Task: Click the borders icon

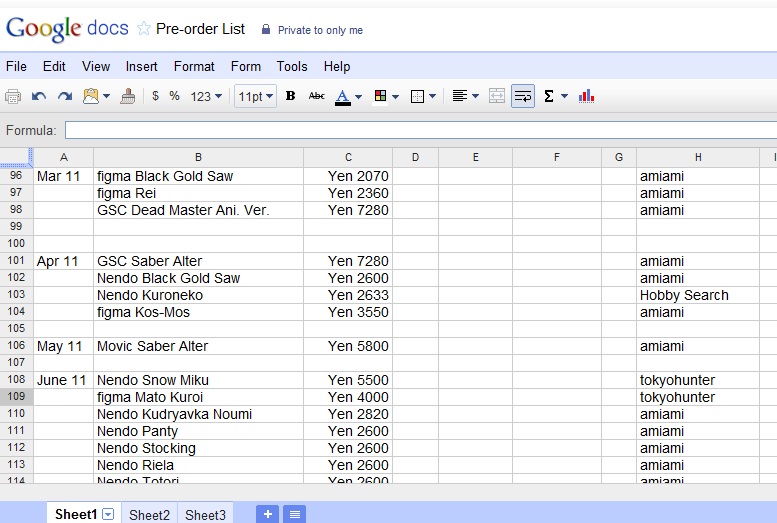Action: tap(417, 96)
